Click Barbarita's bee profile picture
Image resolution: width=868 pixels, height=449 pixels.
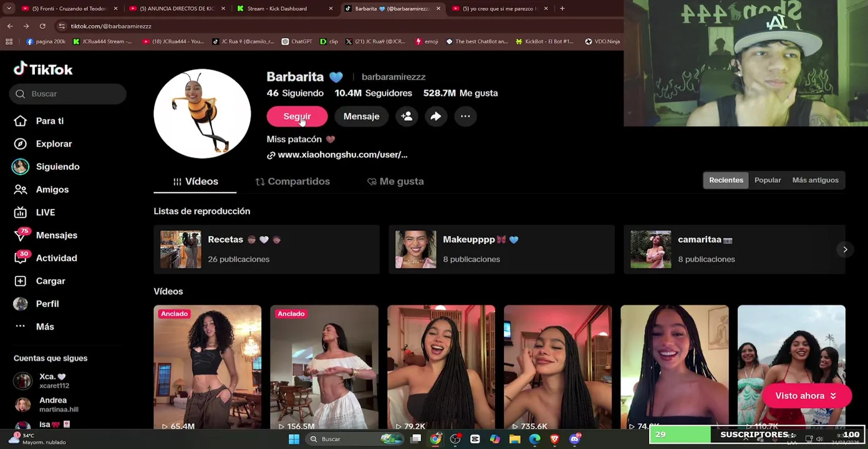coord(202,113)
